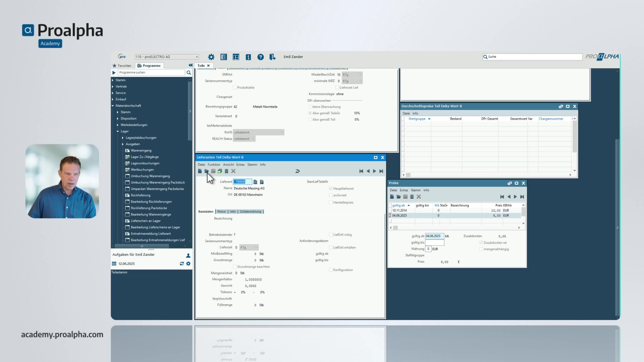Toggle the Hauptlieferant checkbox

(x=331, y=188)
